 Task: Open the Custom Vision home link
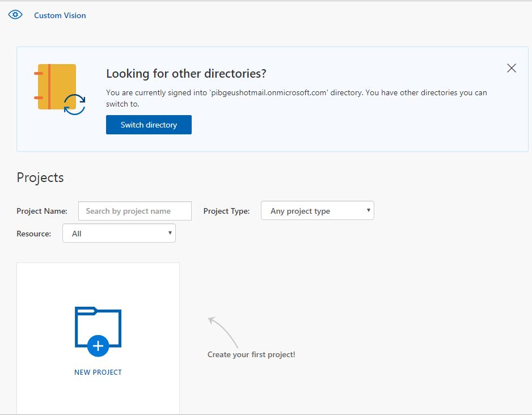(x=60, y=15)
